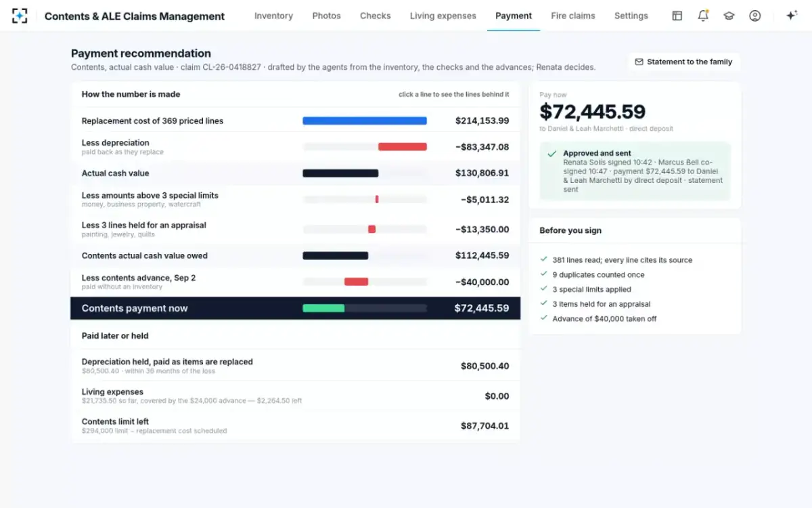
Task: Click the Living expenses paid-later row
Action: point(296,396)
